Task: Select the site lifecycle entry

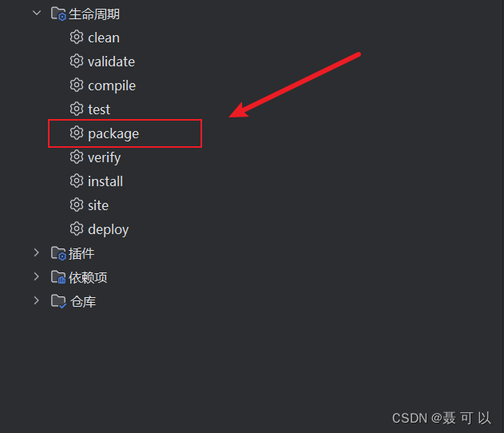Action: point(98,205)
